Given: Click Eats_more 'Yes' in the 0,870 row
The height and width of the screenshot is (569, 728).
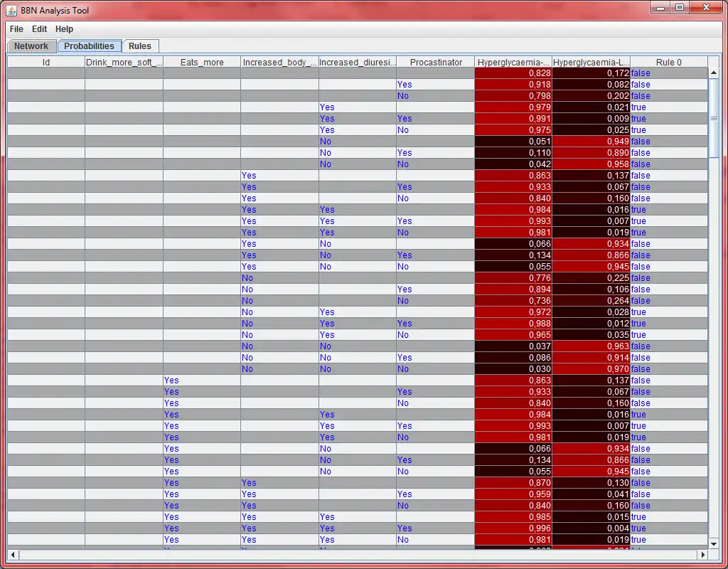Looking at the screenshot, I should pos(171,483).
